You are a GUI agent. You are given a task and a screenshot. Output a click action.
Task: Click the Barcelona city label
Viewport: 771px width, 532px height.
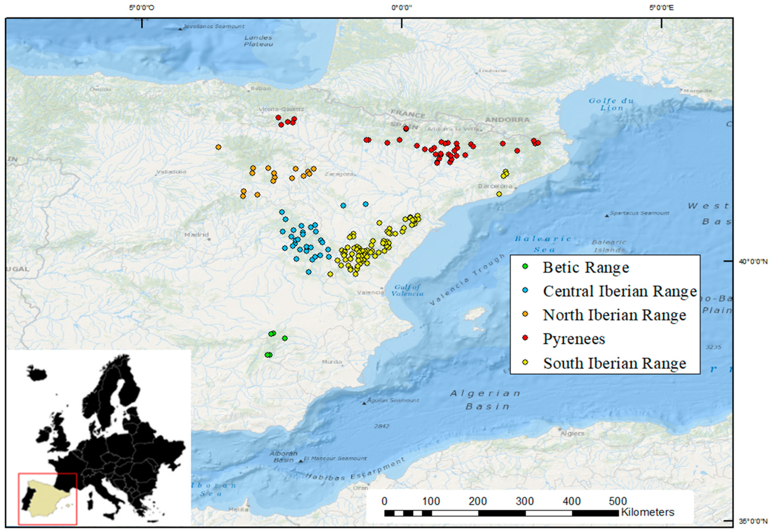pos(495,186)
